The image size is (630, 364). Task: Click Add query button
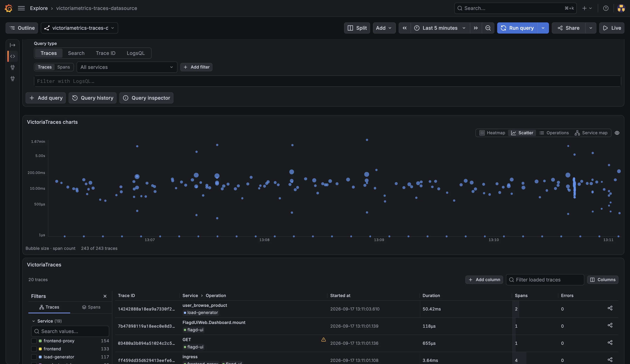click(46, 98)
